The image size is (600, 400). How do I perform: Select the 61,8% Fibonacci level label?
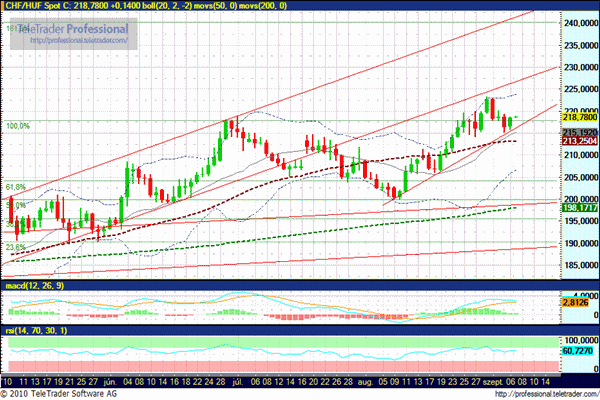(15, 186)
